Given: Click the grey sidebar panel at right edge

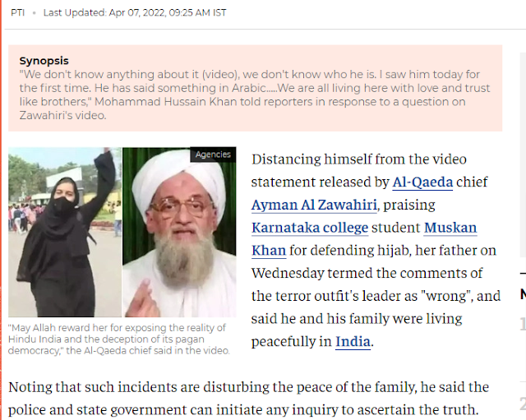Looking at the screenshot, I should pos(523,155).
